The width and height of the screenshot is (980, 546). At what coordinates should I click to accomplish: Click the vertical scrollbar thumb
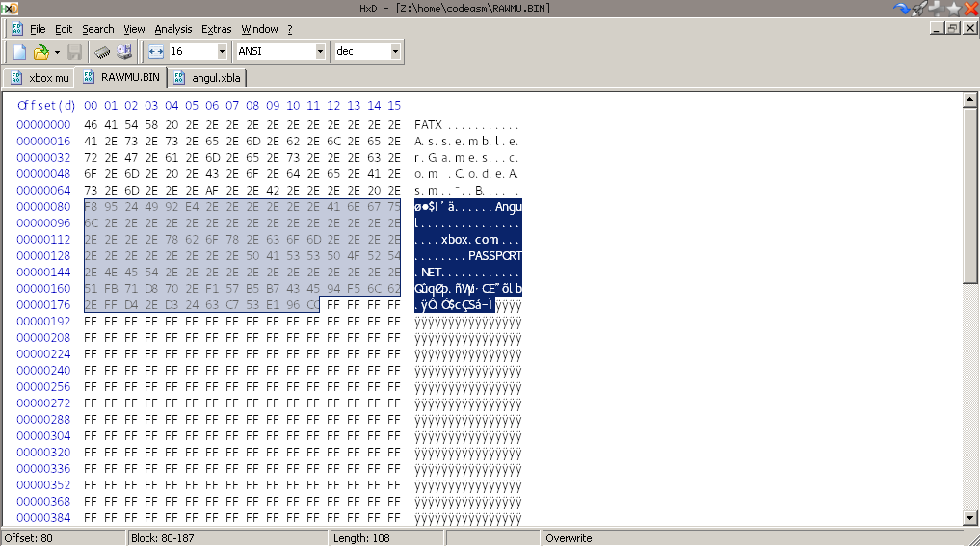point(969,195)
